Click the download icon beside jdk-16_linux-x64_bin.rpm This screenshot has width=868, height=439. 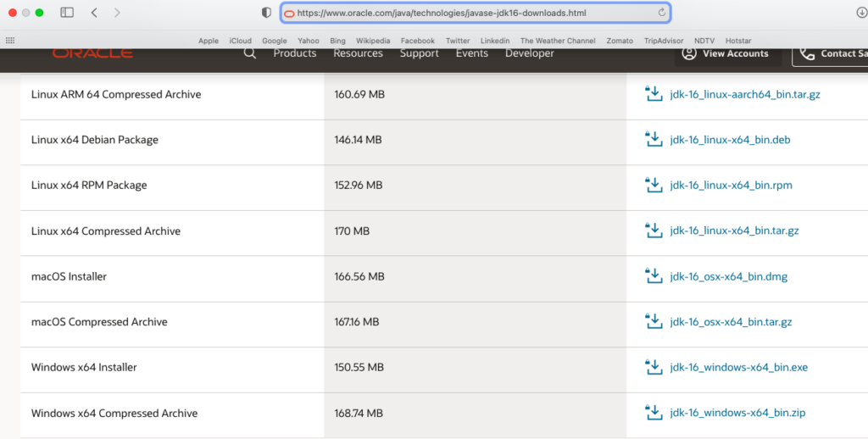tap(654, 185)
